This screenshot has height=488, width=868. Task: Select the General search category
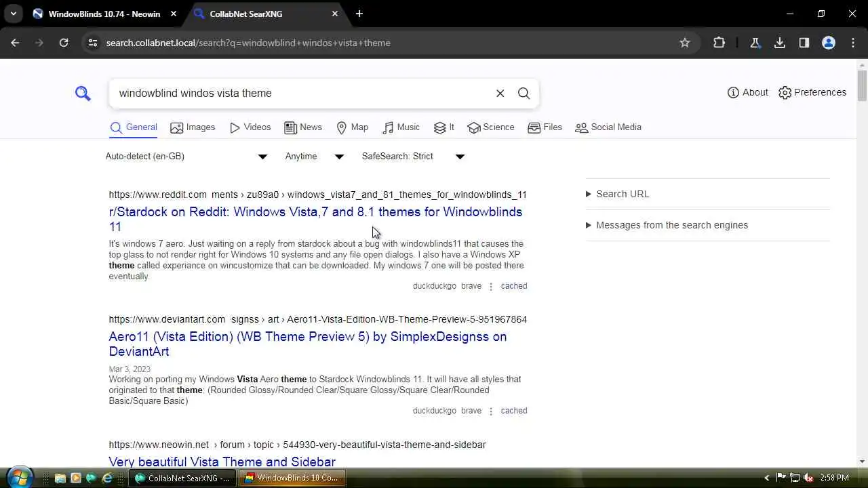(x=134, y=127)
